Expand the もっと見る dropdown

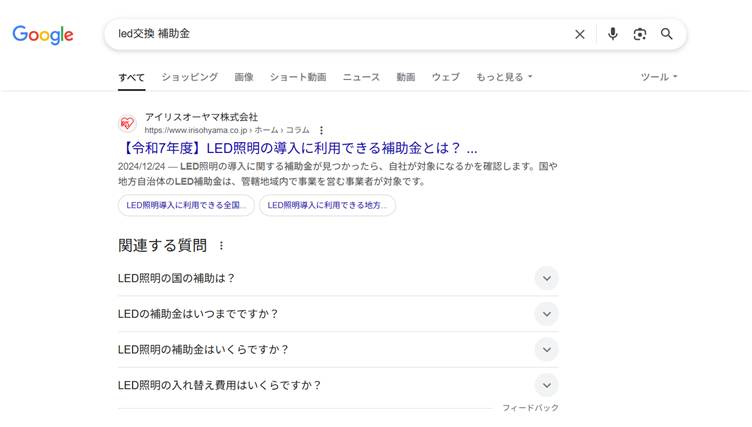(x=504, y=77)
